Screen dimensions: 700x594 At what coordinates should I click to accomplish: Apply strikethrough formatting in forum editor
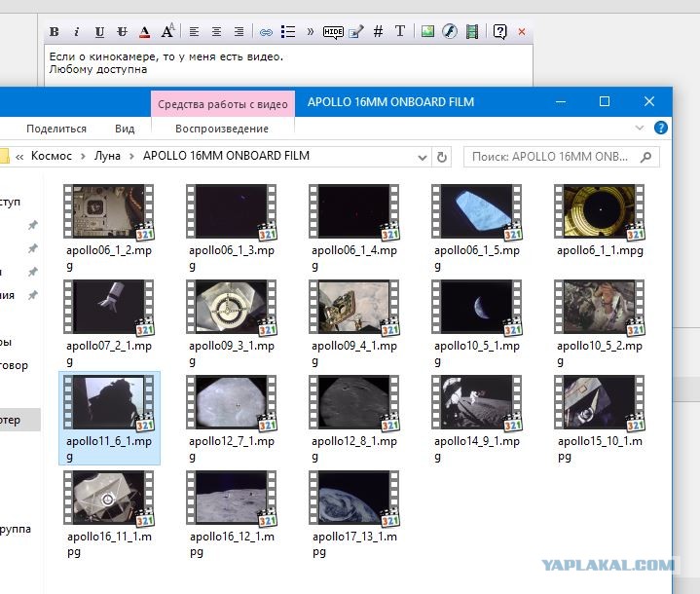coord(122,32)
